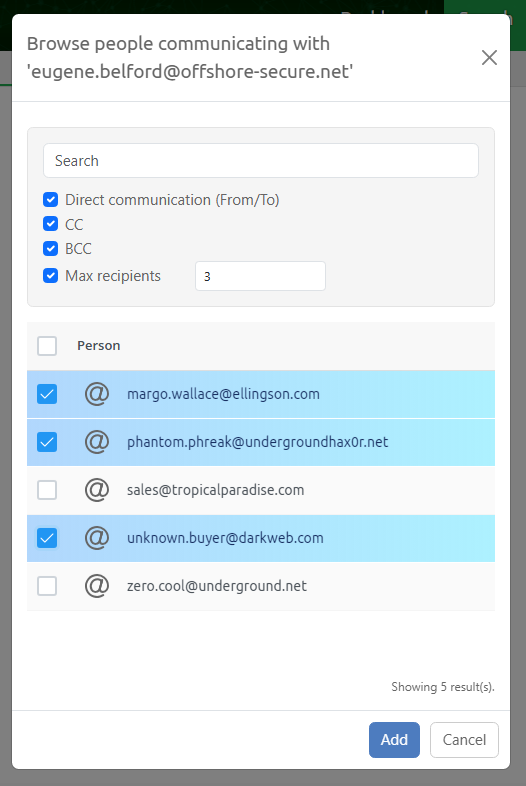The width and height of the screenshot is (526, 786).
Task: Click the @ icon for phantom.phreak
Action: point(97,442)
